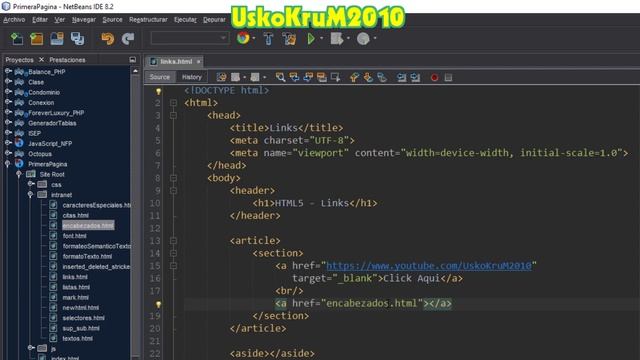Image resolution: width=640 pixels, height=360 pixels.
Task: Click Clean and Build Project icon
Action: click(289, 38)
